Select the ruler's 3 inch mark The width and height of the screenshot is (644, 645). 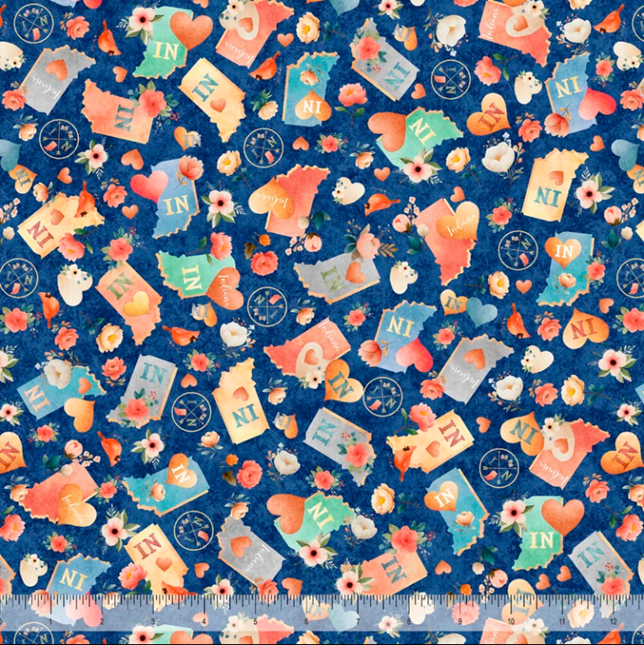(x=152, y=621)
